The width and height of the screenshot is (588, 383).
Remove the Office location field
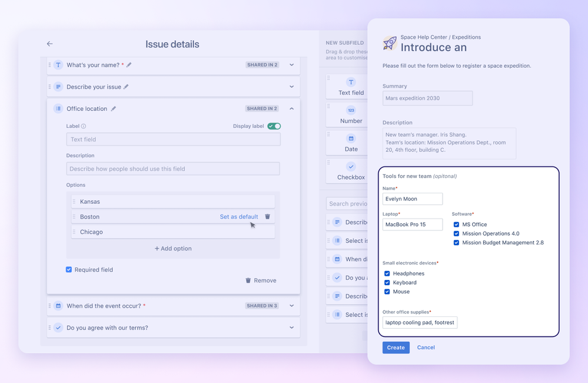tap(261, 280)
